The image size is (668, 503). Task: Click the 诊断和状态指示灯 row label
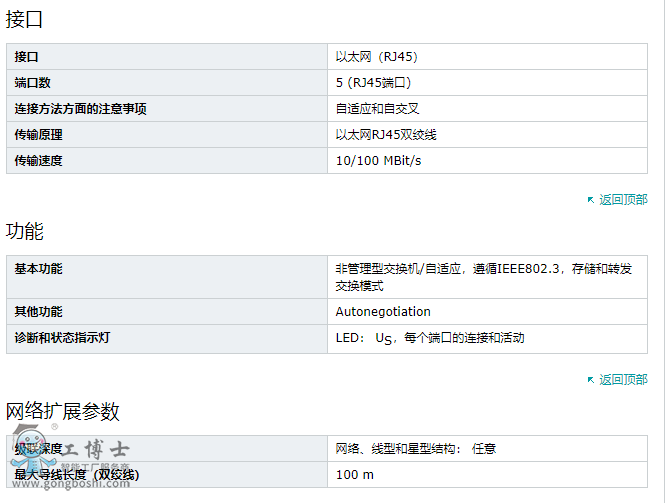click(x=167, y=339)
